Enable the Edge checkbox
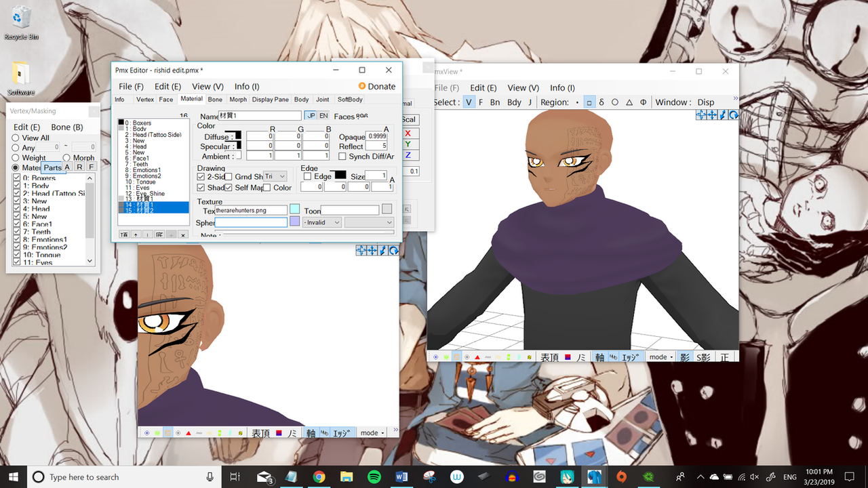 click(x=307, y=177)
